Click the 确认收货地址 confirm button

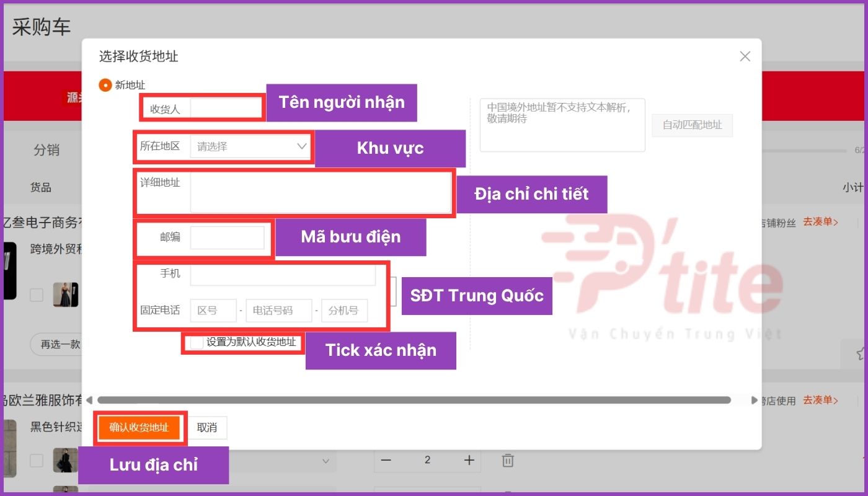[139, 428]
